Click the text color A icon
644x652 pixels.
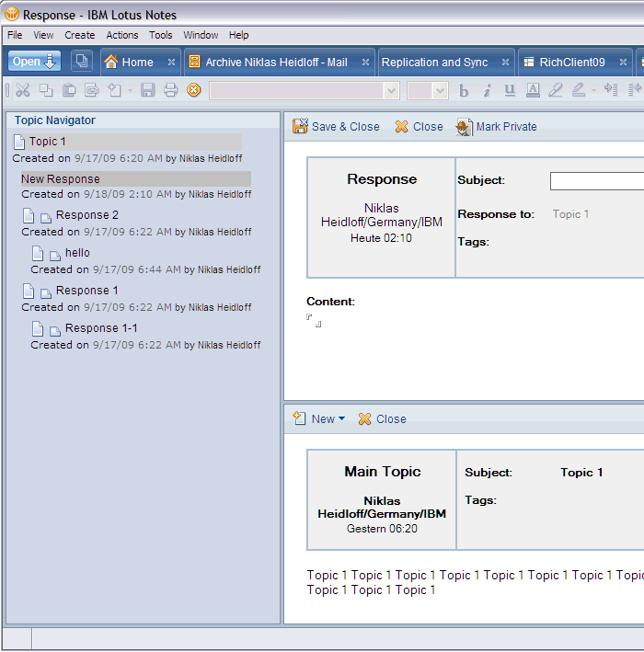click(x=533, y=90)
